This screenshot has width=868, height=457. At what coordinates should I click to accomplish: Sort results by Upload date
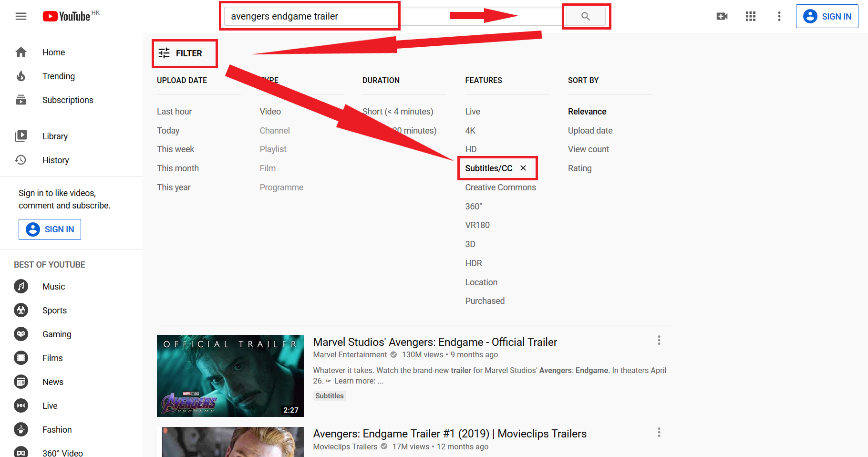click(590, 130)
